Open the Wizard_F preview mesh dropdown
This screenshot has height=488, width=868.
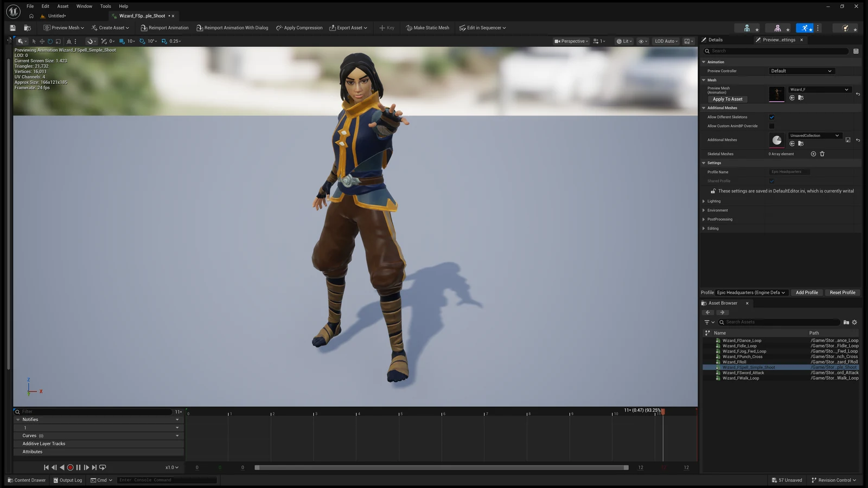[x=819, y=89]
